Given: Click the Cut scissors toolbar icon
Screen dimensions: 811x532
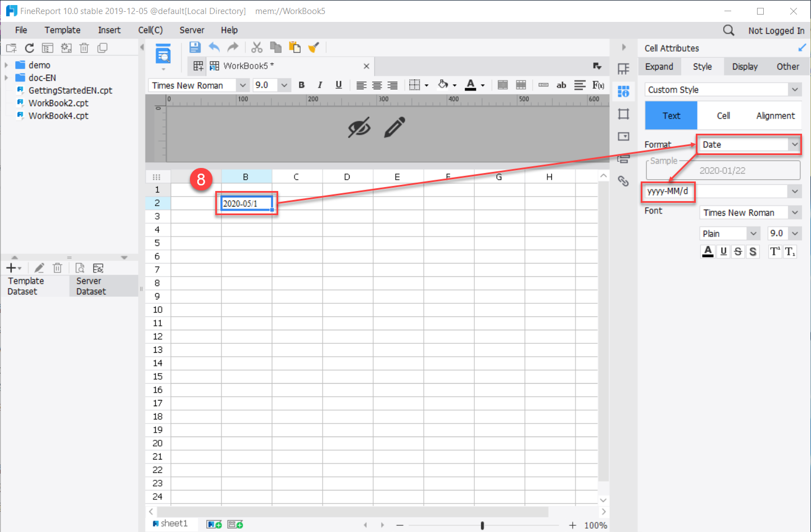Looking at the screenshot, I should click(257, 47).
